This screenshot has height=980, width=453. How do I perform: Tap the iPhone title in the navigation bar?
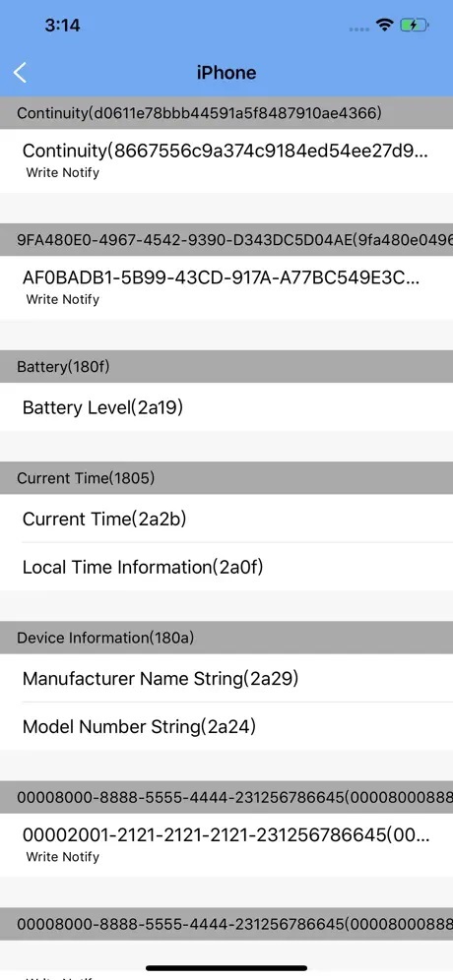click(226, 73)
